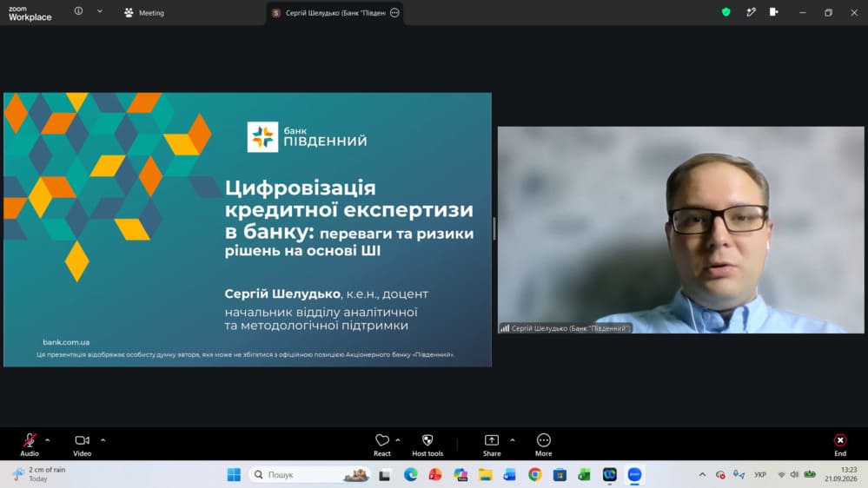The height and width of the screenshot is (488, 868).
Task: Select the Meeting tab
Action: (x=144, y=13)
